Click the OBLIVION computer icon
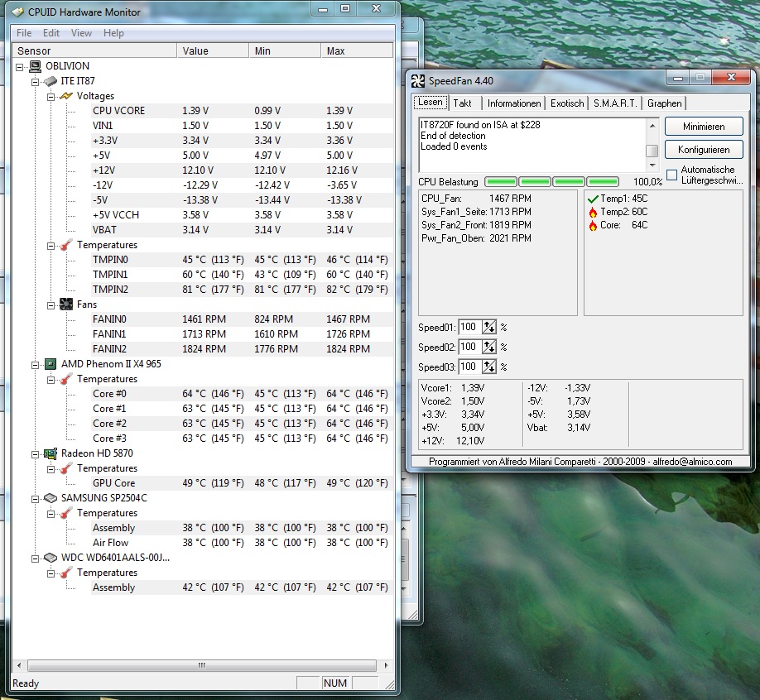760x700 pixels. [x=35, y=66]
